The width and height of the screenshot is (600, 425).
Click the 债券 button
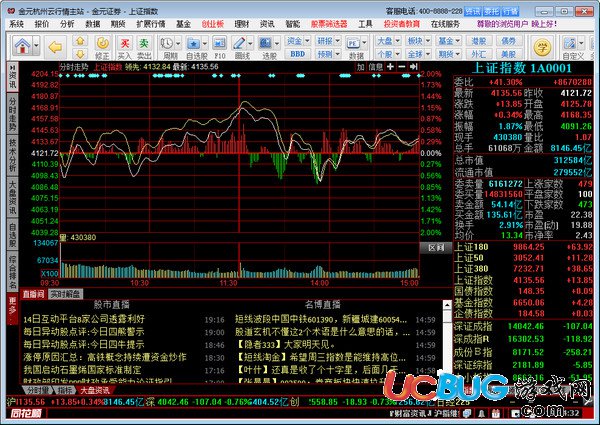point(509,41)
